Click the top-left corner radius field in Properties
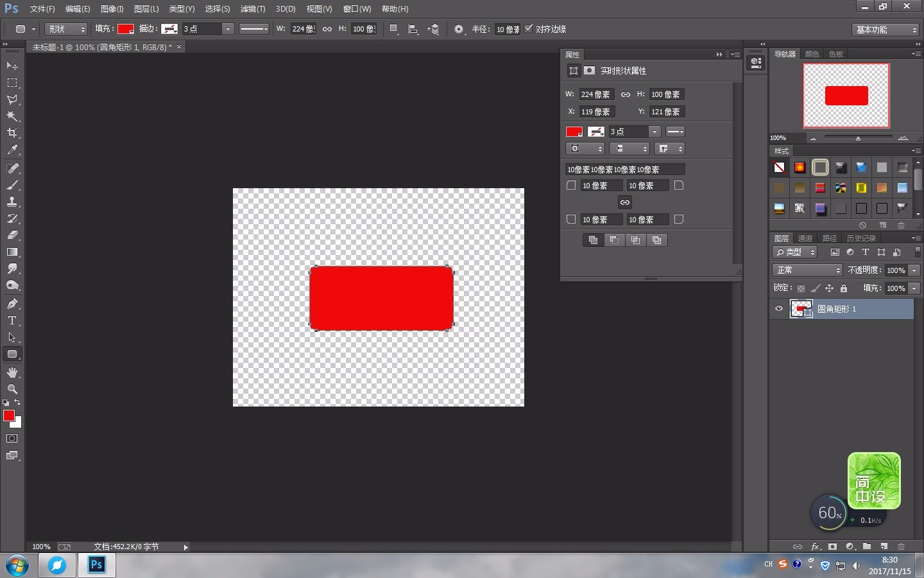Screen dimensions: 924x578 tap(601, 186)
